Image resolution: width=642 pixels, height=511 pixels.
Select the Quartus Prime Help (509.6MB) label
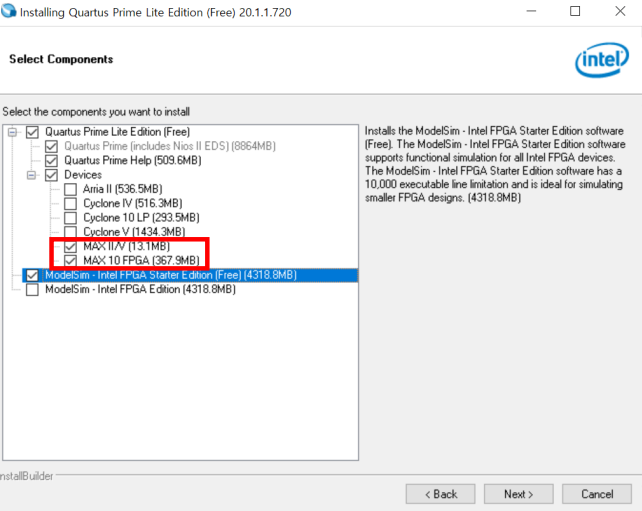click(133, 161)
